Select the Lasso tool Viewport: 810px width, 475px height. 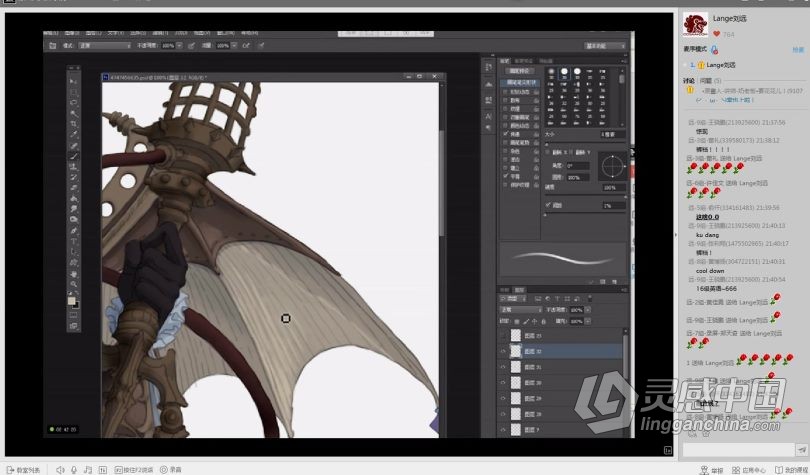[x=73, y=103]
